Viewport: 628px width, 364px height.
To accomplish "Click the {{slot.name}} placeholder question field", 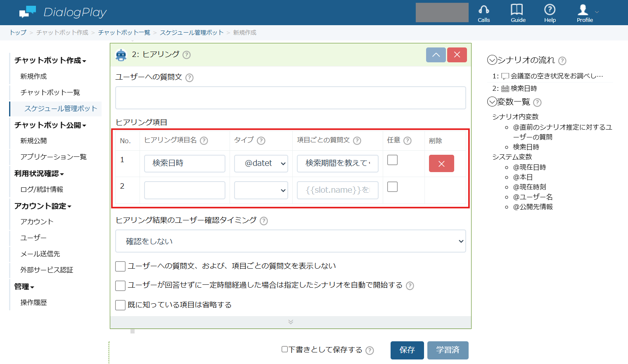I will 338,190.
